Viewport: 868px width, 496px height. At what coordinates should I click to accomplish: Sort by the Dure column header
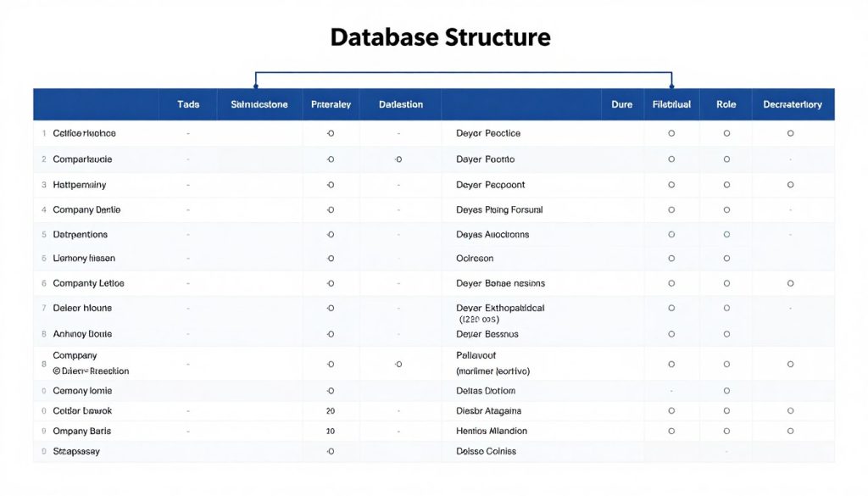(x=621, y=104)
